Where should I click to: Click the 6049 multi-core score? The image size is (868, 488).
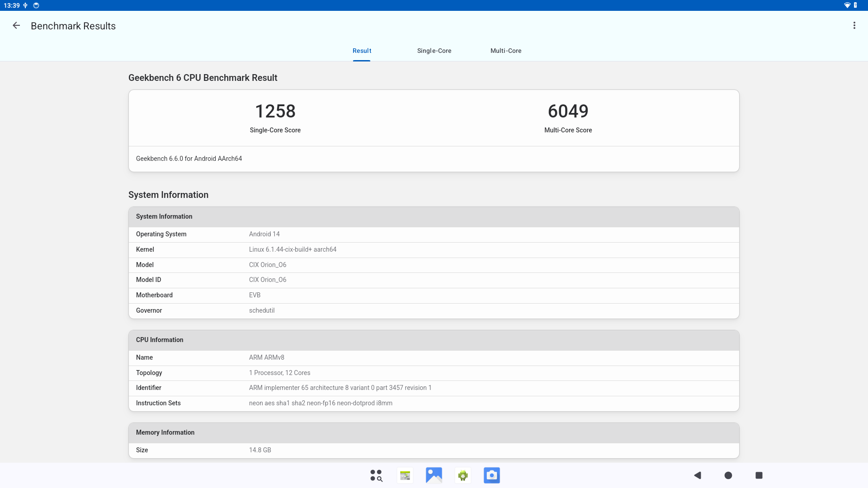click(568, 111)
